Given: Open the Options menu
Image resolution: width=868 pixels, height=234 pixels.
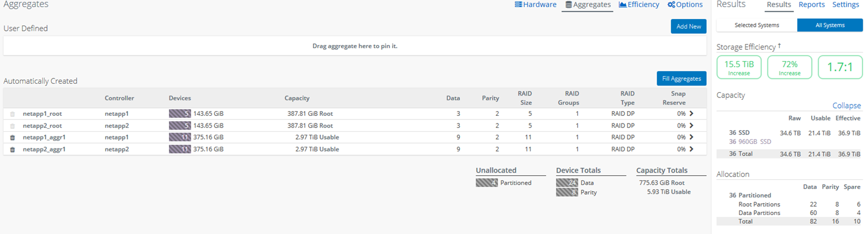Looking at the screenshot, I should click(x=685, y=5).
